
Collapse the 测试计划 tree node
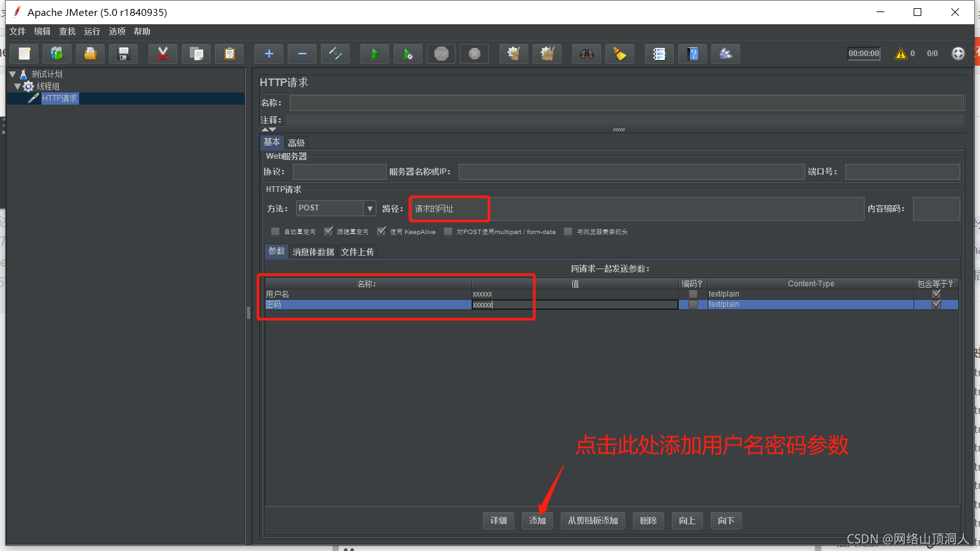[12, 74]
